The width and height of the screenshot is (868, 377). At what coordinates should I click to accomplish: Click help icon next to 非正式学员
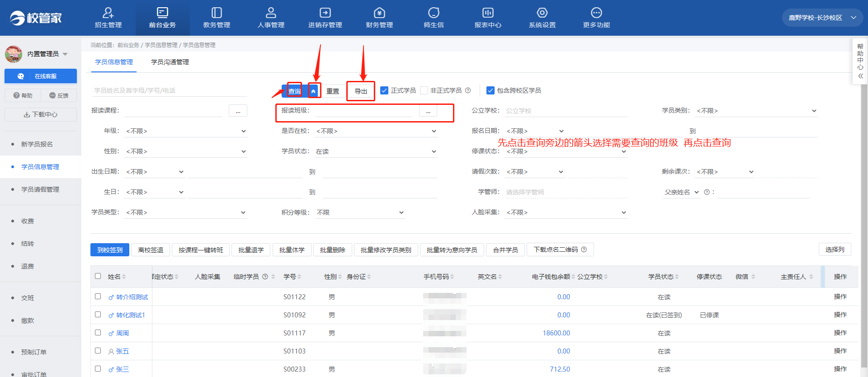tap(468, 90)
